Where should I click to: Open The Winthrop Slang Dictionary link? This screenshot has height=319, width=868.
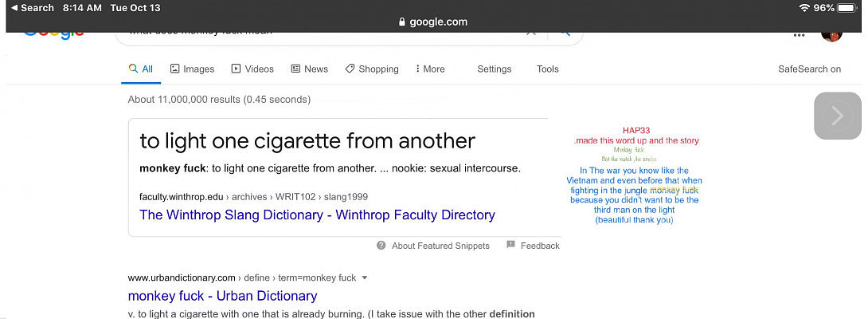click(317, 215)
